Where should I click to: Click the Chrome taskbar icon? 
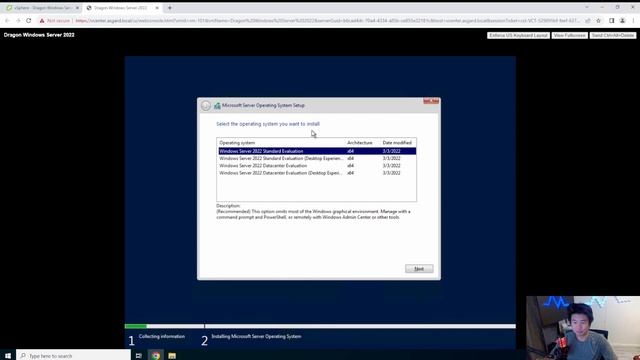click(x=156, y=356)
